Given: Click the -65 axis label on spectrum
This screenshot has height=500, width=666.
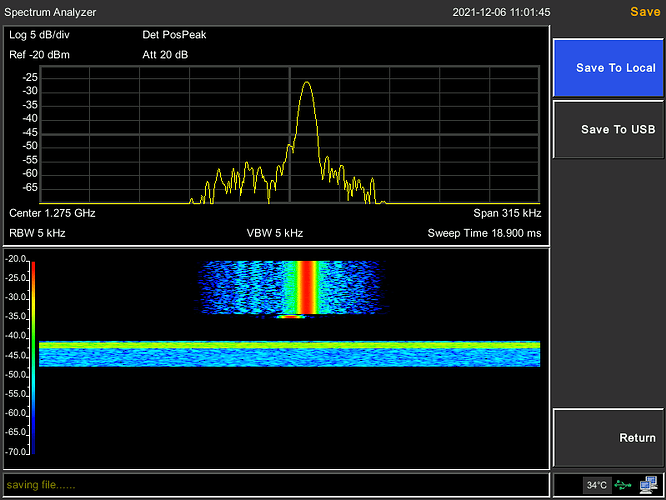Looking at the screenshot, I should [x=30, y=187].
